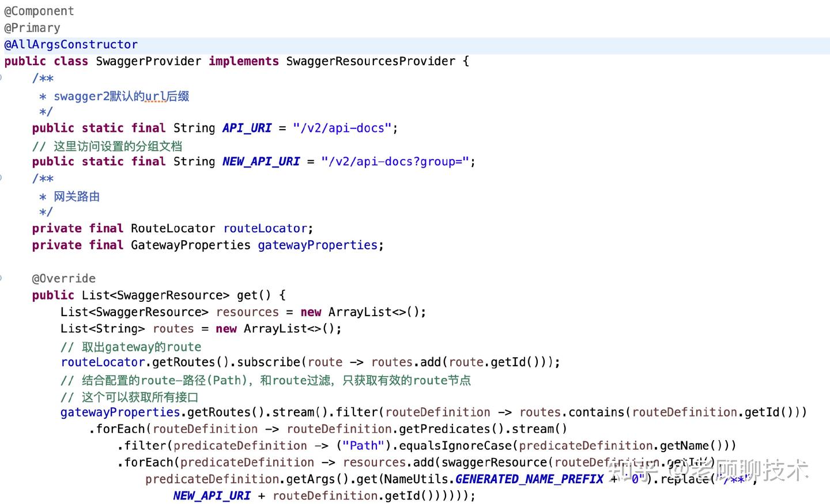The image size is (830, 504).
Task: Click routes.add in the subscribe lambda
Action: [x=406, y=362]
